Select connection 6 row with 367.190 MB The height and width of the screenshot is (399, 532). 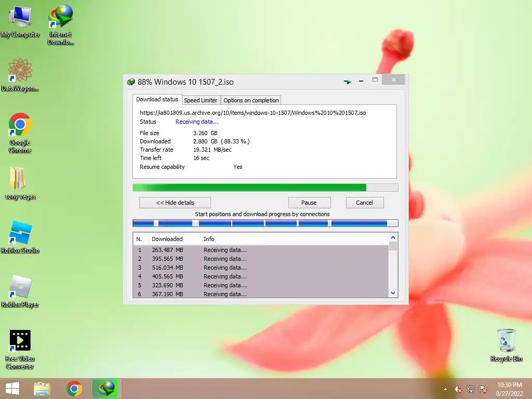[x=261, y=294]
